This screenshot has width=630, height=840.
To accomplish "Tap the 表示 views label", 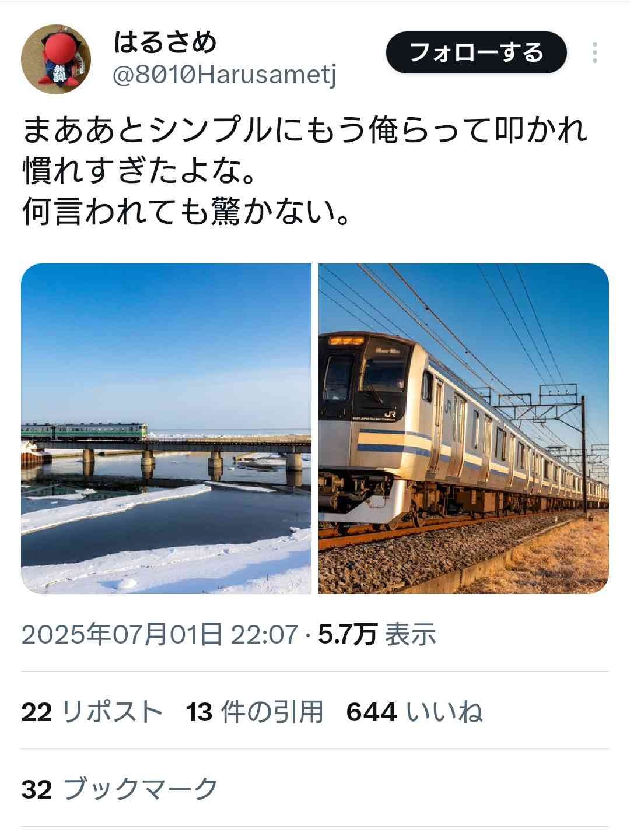I will (x=411, y=634).
